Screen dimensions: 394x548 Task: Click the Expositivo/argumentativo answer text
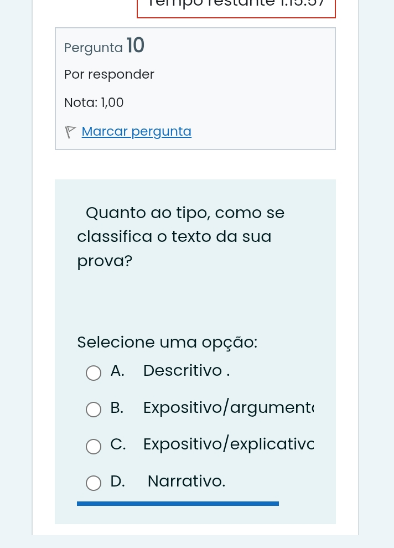click(x=229, y=408)
